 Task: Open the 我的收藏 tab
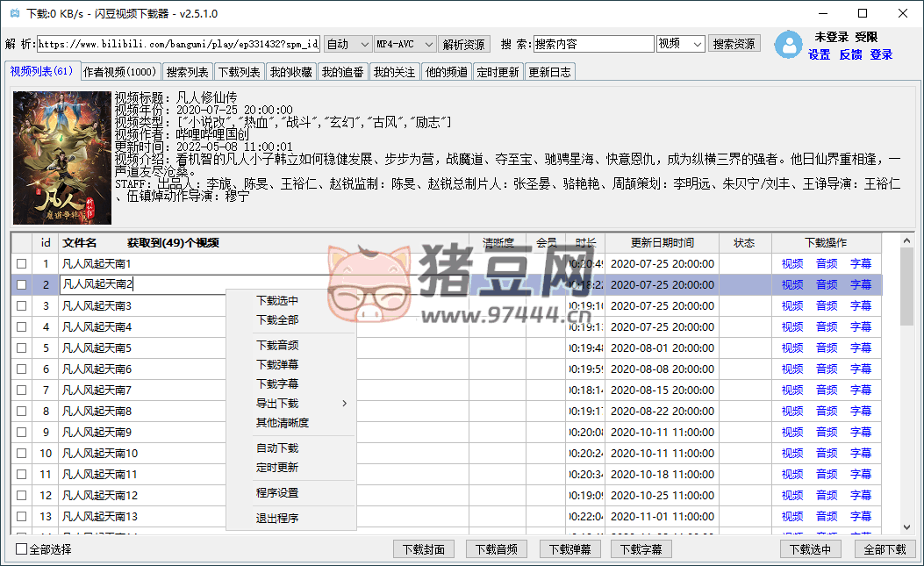pos(290,72)
